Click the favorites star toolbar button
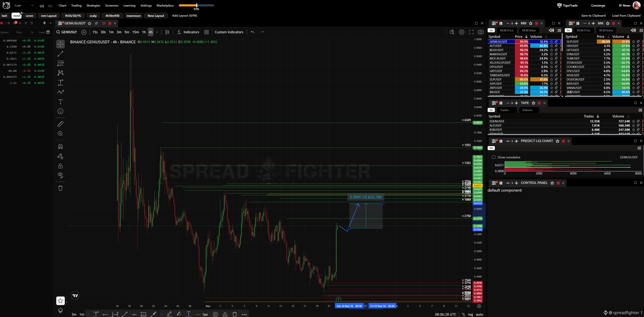The height and width of the screenshot is (317, 644). [60, 301]
